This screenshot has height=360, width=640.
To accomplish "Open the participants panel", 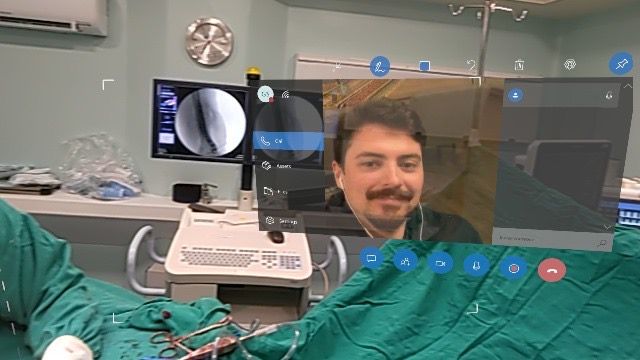I will 405,261.
